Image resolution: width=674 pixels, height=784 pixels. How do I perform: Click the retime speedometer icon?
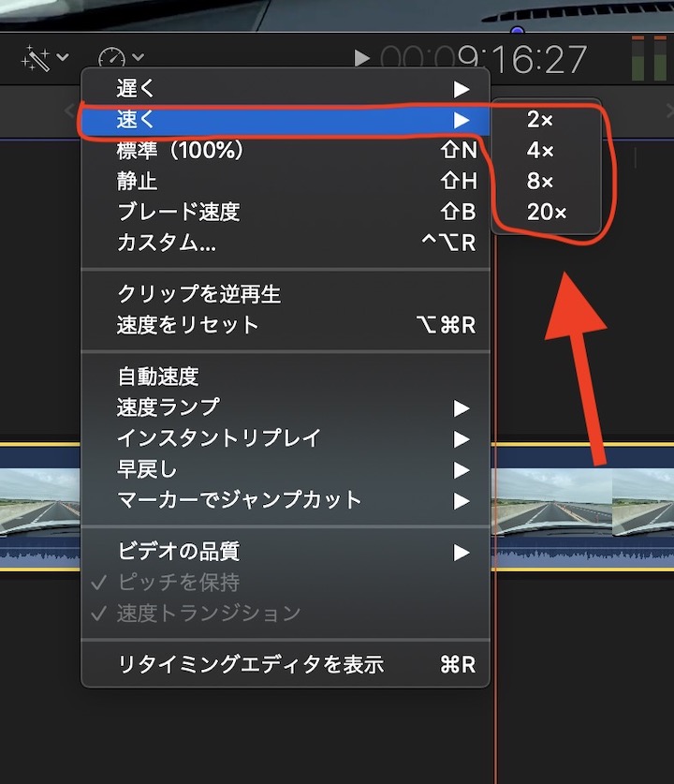tap(111, 58)
